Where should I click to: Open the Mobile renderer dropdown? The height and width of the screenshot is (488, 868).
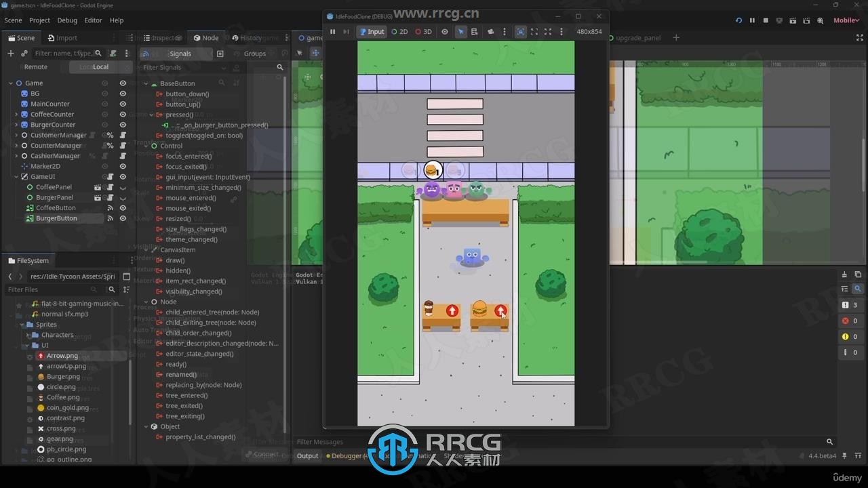tap(846, 20)
